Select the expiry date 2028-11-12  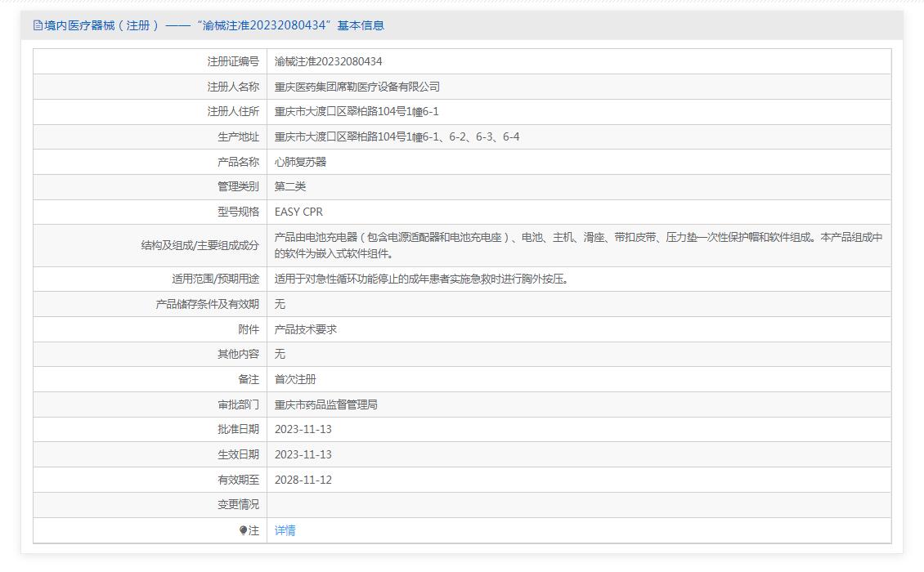tap(303, 480)
